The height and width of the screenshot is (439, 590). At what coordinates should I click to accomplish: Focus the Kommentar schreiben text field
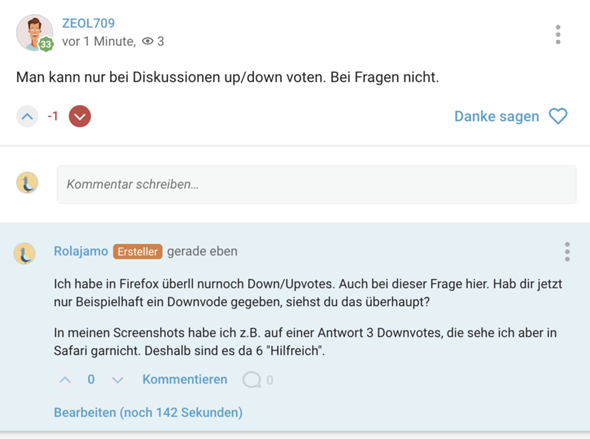(x=316, y=184)
